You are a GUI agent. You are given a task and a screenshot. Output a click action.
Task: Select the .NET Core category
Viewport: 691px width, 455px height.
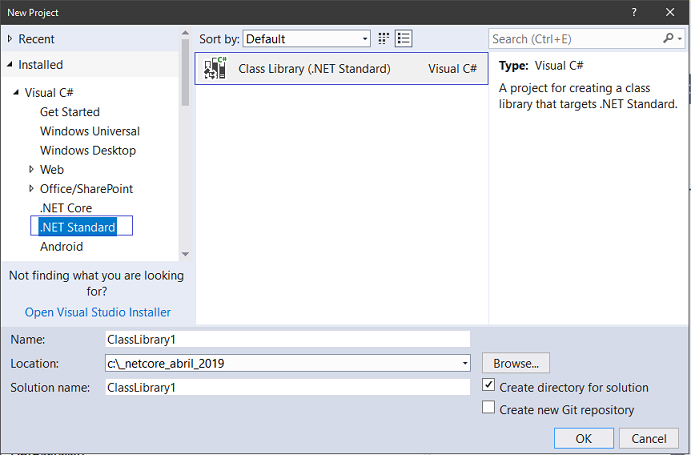(66, 208)
